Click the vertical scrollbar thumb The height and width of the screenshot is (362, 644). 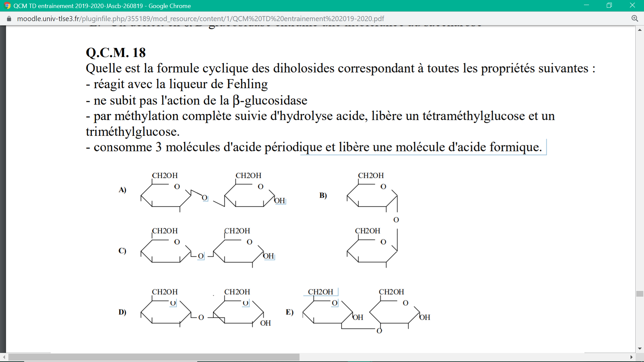[x=639, y=294]
